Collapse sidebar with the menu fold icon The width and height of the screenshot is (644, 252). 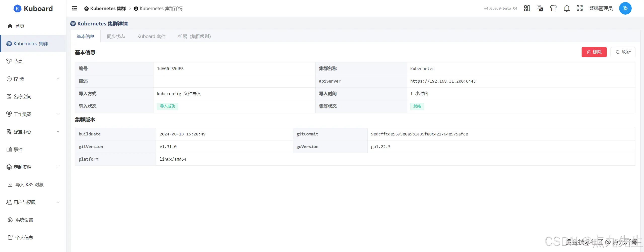pos(74,8)
